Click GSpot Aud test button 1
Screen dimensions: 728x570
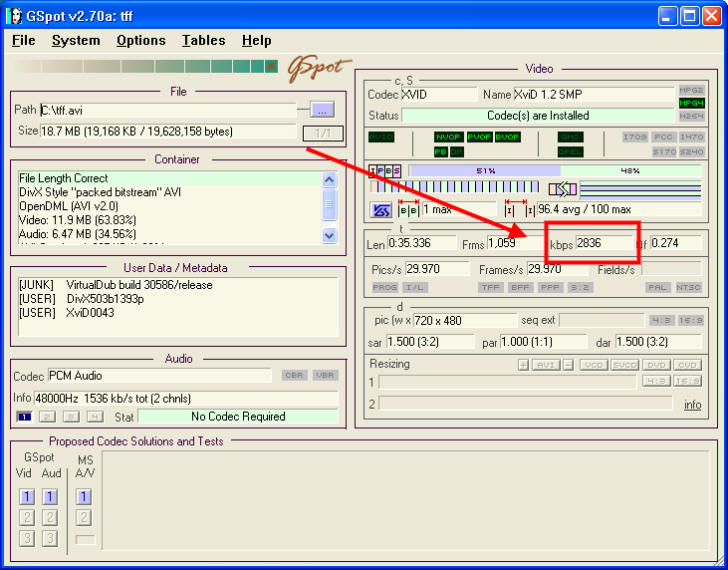pos(50,496)
